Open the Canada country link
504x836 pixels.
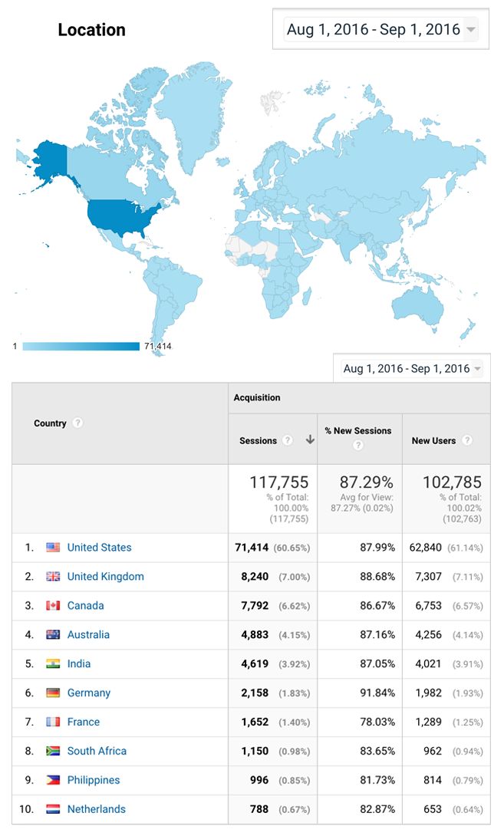point(85,606)
